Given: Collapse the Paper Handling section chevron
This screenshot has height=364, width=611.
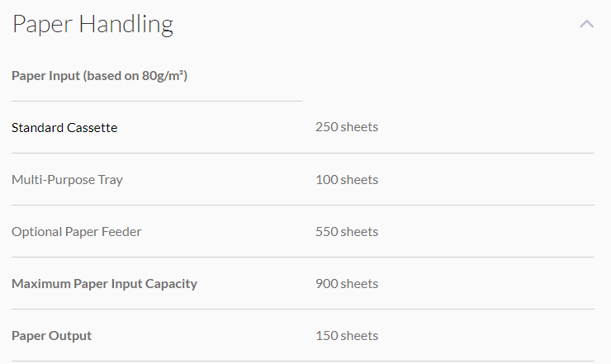Looking at the screenshot, I should [586, 24].
